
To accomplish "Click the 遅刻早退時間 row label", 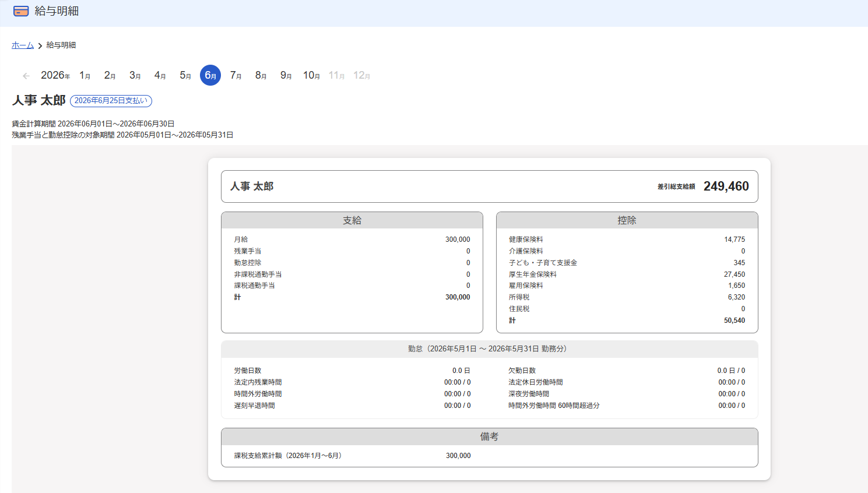I will pyautogui.click(x=254, y=406).
